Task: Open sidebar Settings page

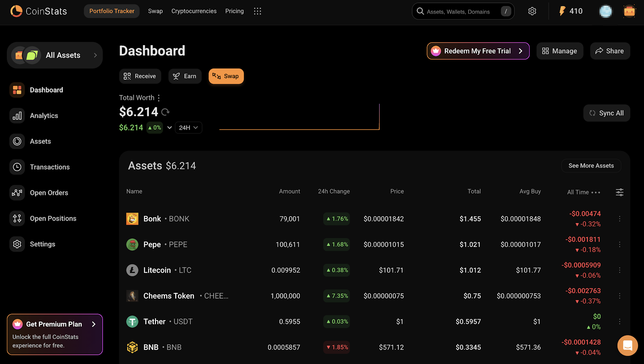Action: pyautogui.click(x=42, y=244)
